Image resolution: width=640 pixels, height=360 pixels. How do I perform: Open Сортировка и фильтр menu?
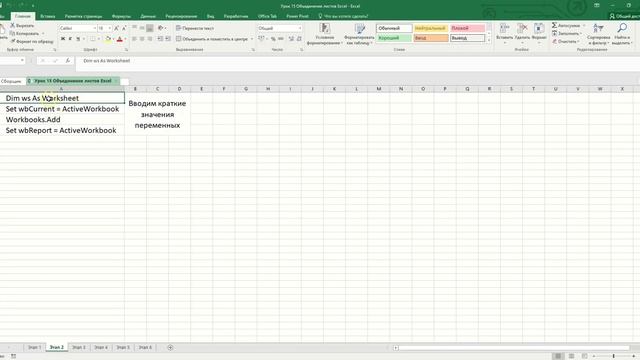[598, 34]
